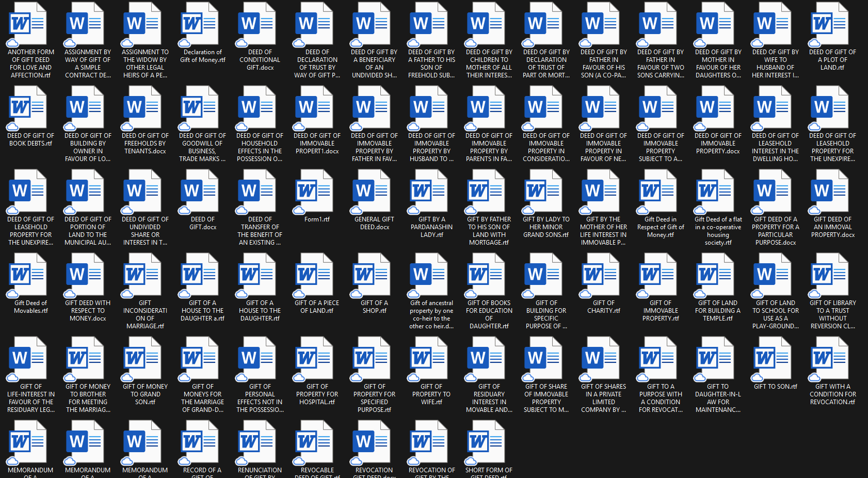Click the ANOTHER FORM OF GIFT DEED file label
Viewport: 868px width, 478px height.
(30, 63)
